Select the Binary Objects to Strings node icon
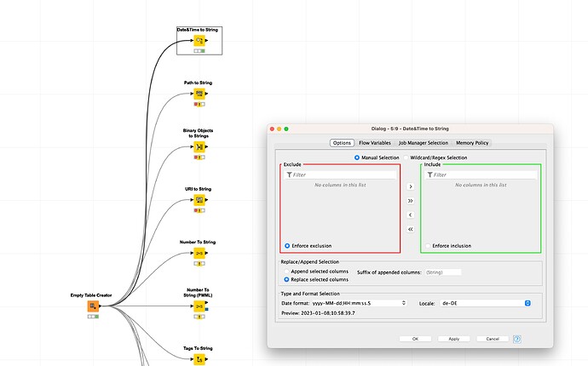The height and width of the screenshot is (366, 588). point(199,146)
